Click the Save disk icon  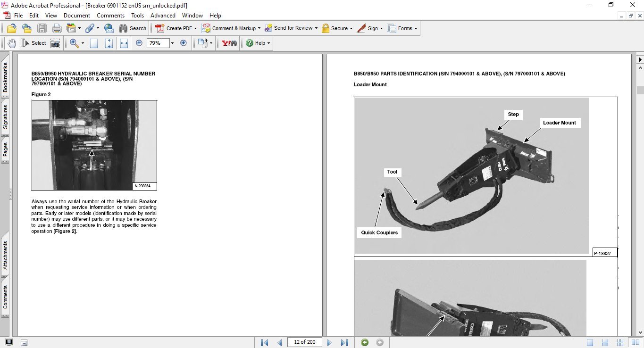click(42, 28)
